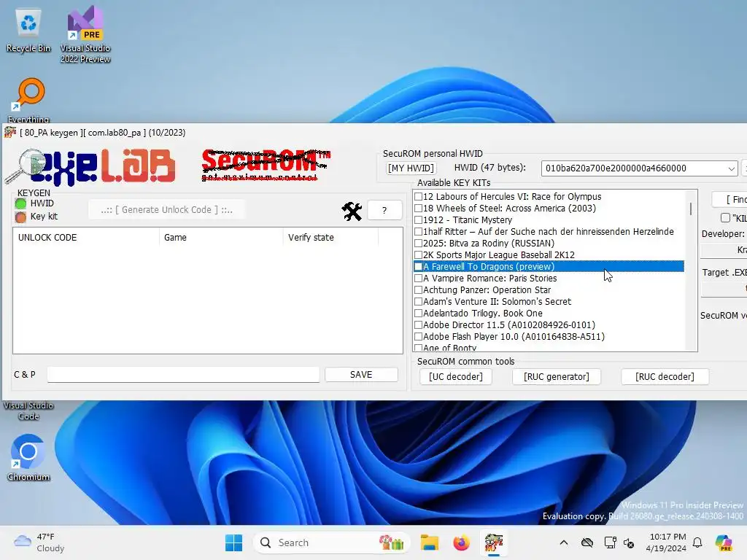The image size is (747, 560).
Task: Open the Everything search shortcut icon
Action: pyautogui.click(x=28, y=100)
